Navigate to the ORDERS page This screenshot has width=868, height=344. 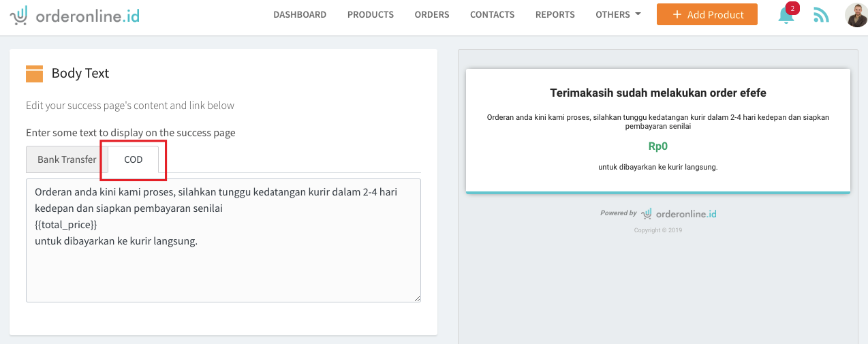432,14
